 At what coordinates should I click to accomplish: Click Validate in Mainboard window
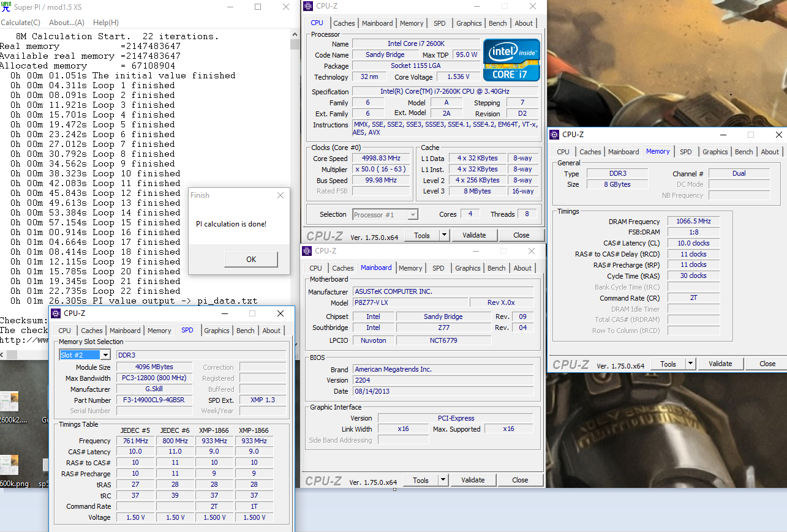pos(473,480)
